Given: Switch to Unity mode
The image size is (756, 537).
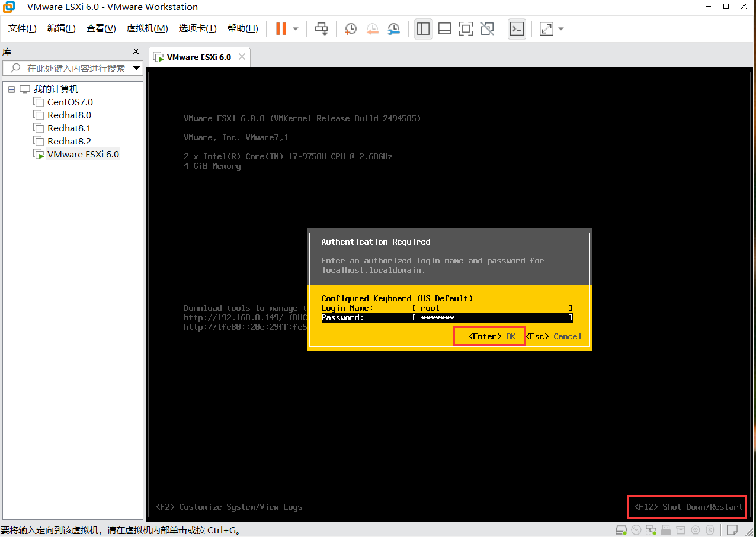Looking at the screenshot, I should click(487, 28).
